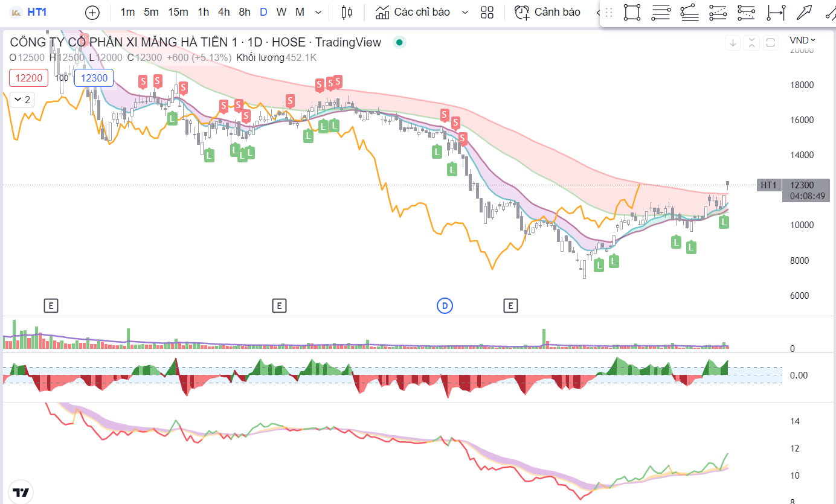Choose the 8h interval
The image size is (836, 504).
(244, 12)
